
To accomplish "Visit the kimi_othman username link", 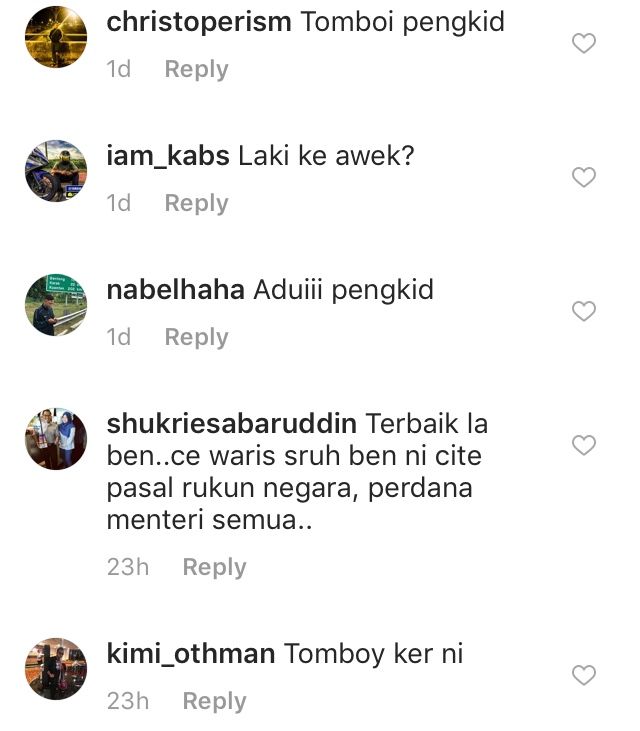I will tap(191, 654).
